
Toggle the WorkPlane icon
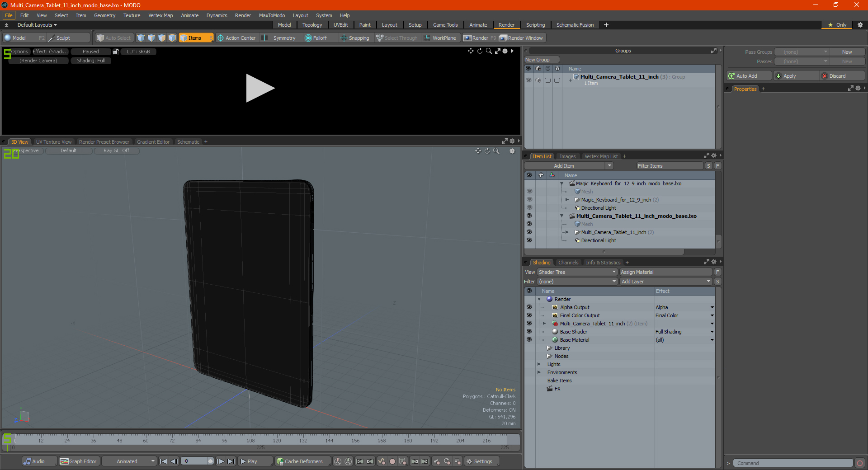point(427,38)
